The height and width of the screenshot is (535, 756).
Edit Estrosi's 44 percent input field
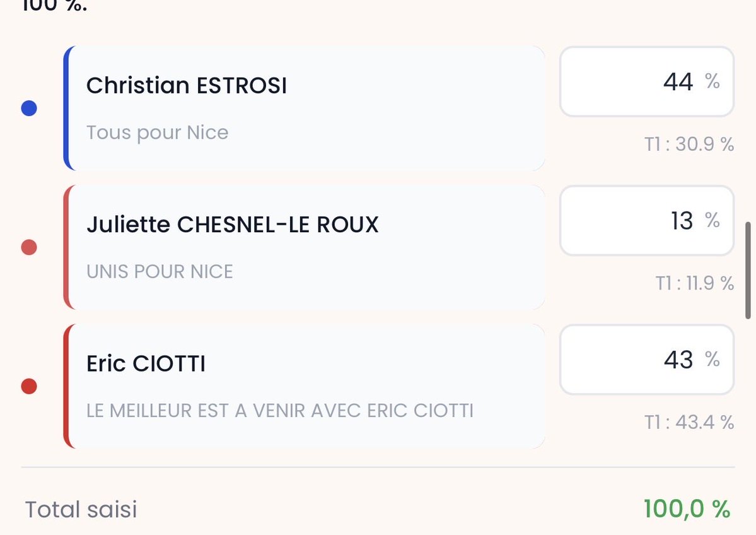pos(646,81)
